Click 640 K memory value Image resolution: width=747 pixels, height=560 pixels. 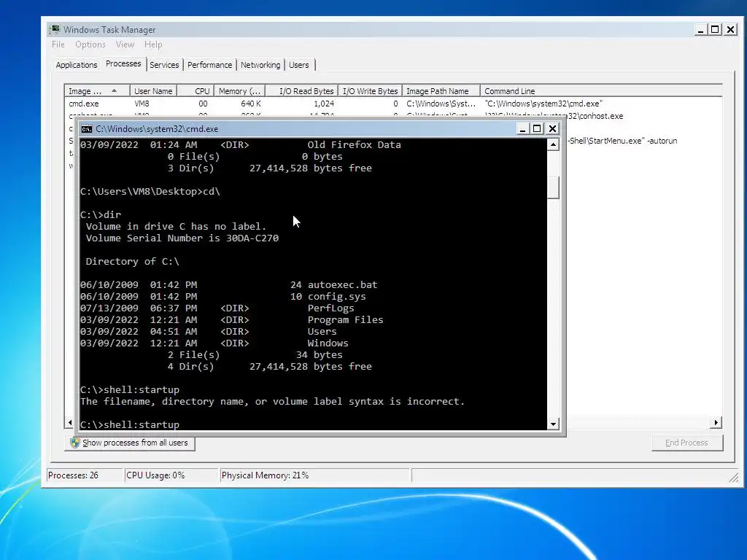(x=251, y=104)
